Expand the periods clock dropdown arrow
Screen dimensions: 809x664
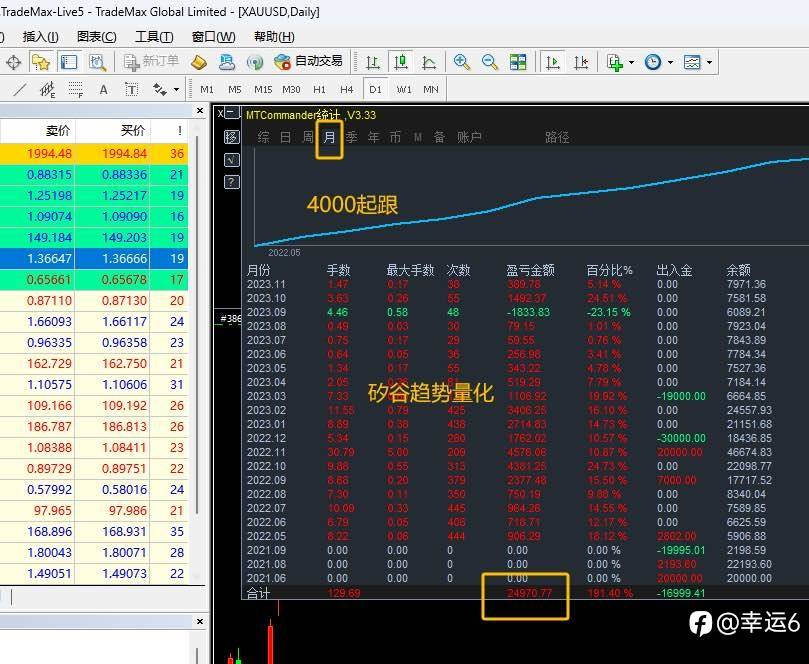click(670, 62)
